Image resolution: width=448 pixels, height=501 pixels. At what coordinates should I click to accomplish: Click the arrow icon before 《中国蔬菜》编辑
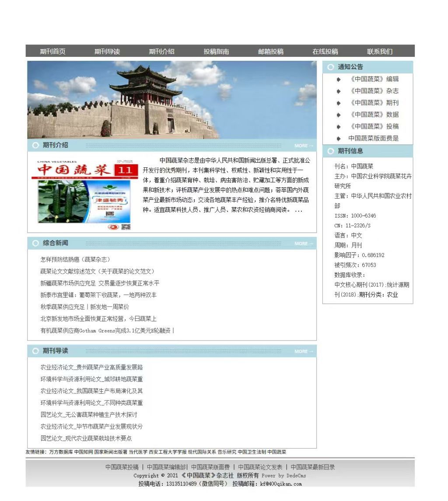click(339, 80)
